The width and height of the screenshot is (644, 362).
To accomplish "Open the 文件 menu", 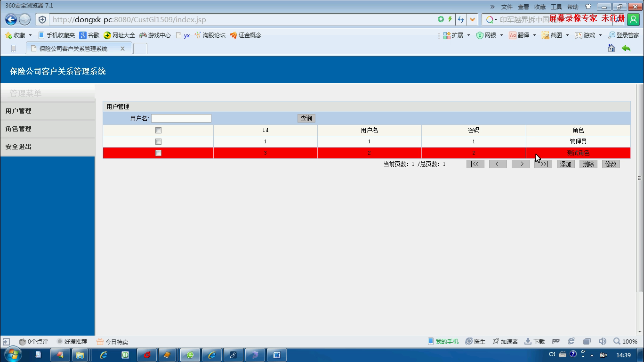I will tap(507, 7).
